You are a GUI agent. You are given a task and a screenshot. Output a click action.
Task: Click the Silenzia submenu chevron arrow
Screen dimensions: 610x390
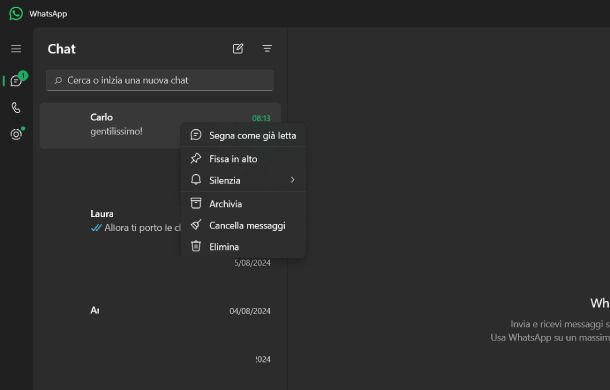(x=293, y=180)
